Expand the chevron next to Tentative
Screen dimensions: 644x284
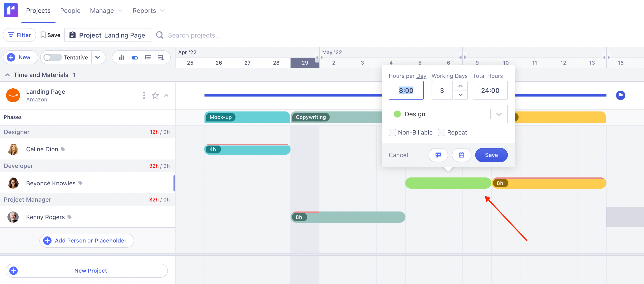(98, 57)
